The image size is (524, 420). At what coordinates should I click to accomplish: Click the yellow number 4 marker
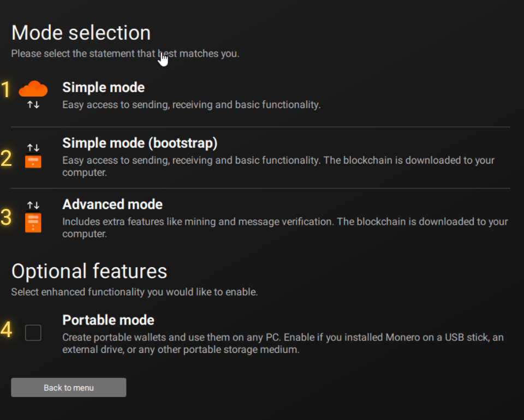pyautogui.click(x=6, y=330)
